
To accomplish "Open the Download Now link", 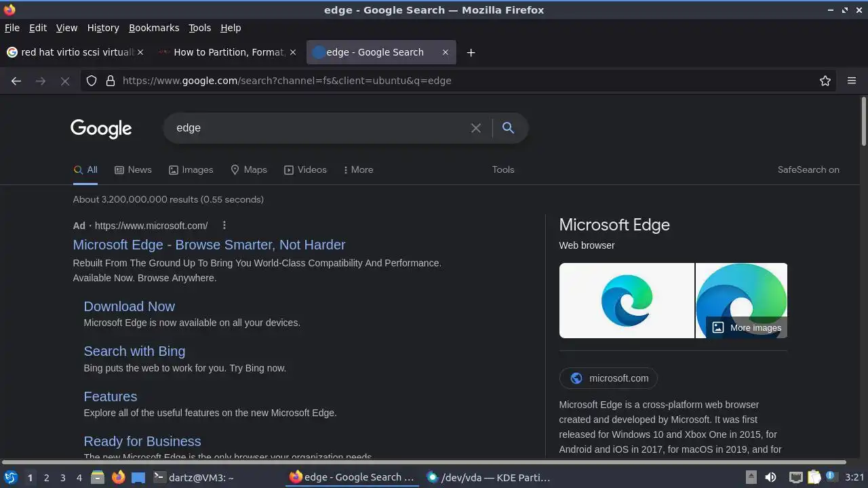I will (x=129, y=306).
